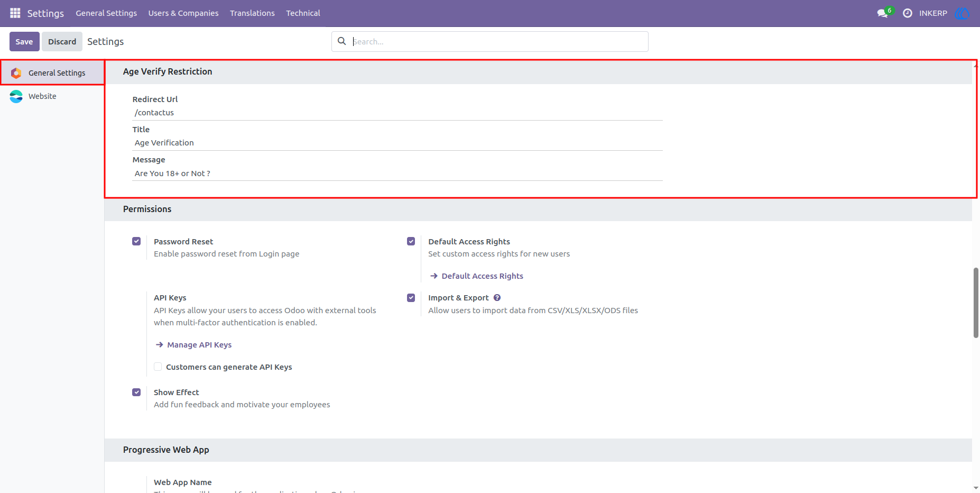
Task: Click 'Add fun feedback and motivate your employees'
Action: (242, 405)
